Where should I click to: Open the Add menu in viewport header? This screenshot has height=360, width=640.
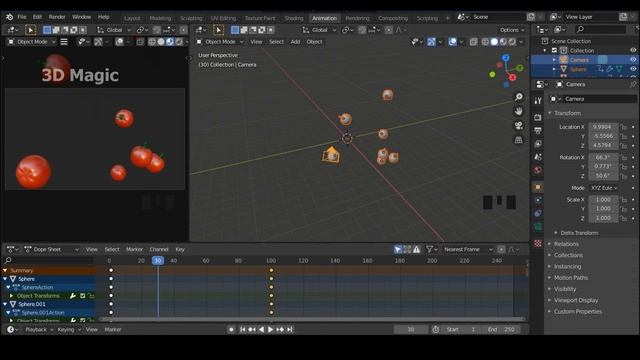pyautogui.click(x=295, y=42)
